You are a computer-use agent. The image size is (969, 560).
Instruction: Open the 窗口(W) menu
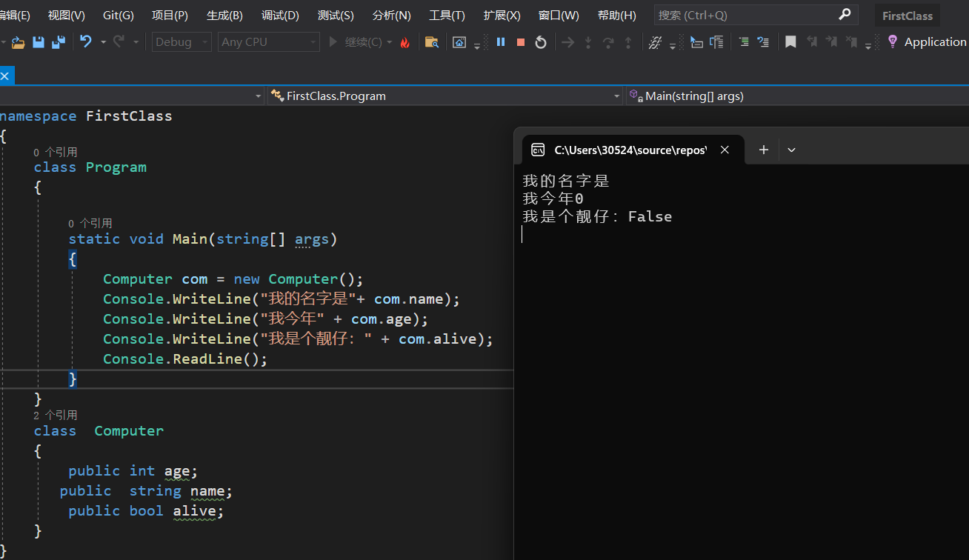pyautogui.click(x=559, y=15)
